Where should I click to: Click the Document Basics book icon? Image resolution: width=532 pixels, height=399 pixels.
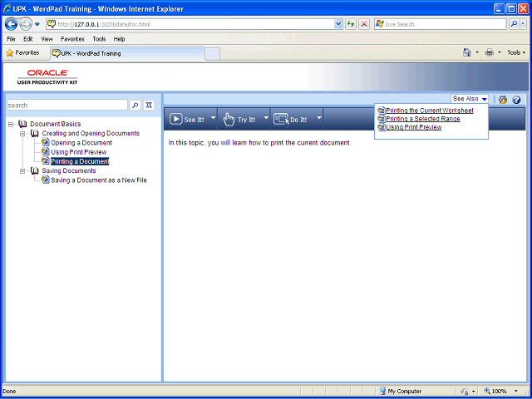pos(22,124)
